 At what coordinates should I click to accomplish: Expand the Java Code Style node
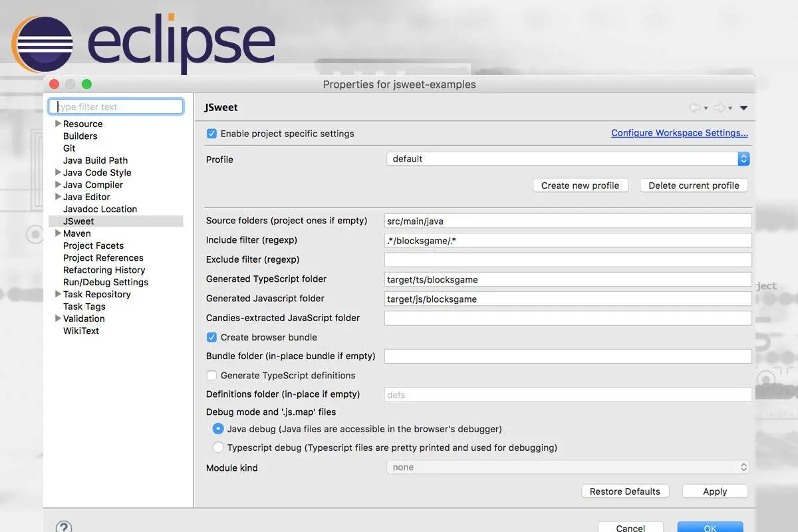[58, 172]
